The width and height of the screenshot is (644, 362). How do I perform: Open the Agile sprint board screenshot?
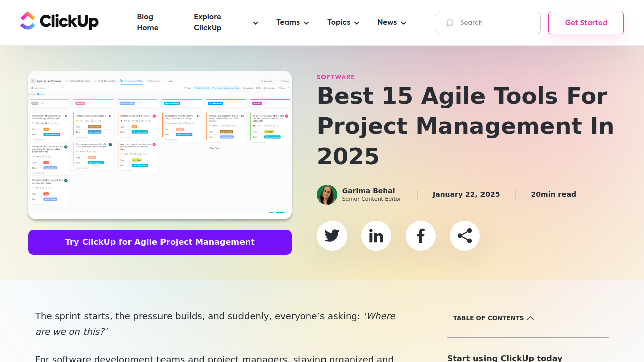160,145
